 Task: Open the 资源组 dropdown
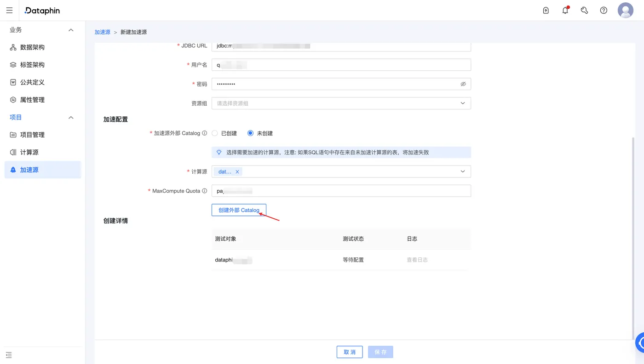click(341, 103)
